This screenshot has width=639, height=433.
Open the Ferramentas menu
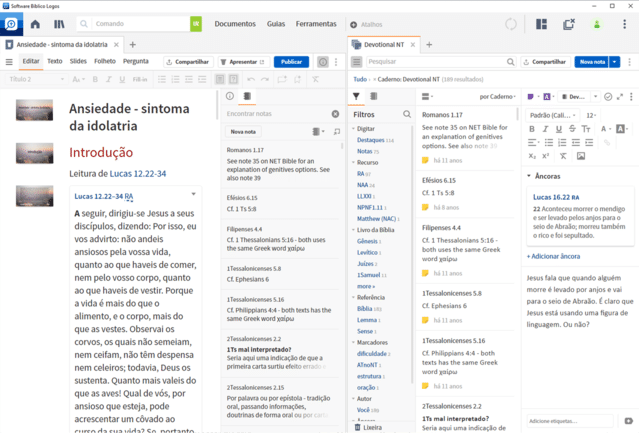316,24
